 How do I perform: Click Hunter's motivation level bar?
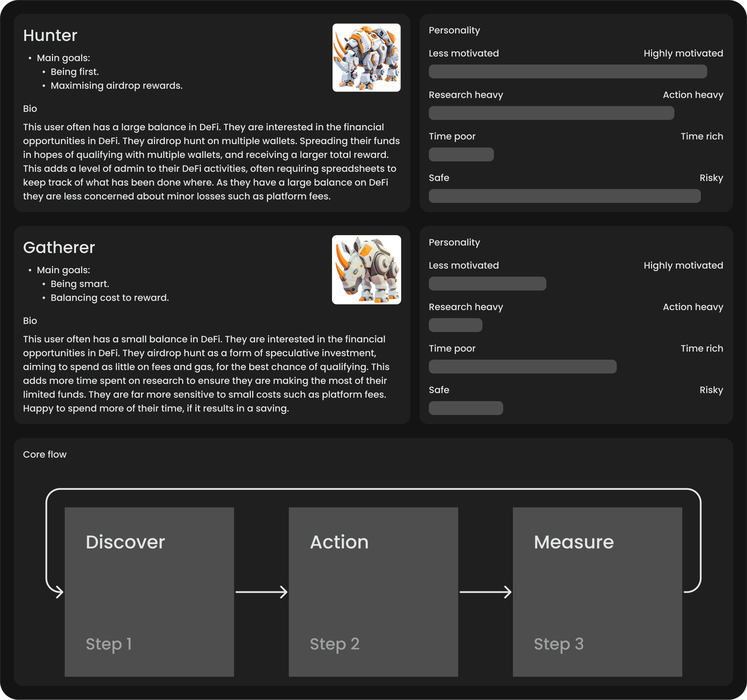coord(567,71)
